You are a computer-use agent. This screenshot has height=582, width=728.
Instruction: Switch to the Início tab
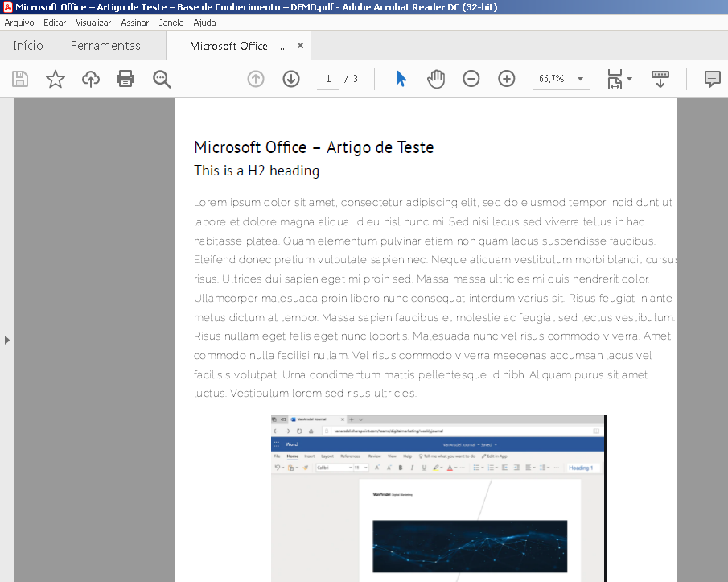28,46
